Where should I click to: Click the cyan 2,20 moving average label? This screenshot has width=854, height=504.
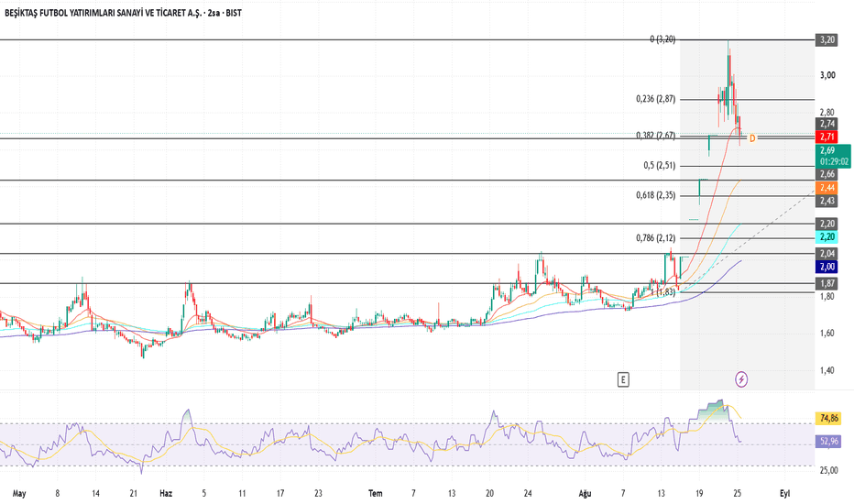827,237
